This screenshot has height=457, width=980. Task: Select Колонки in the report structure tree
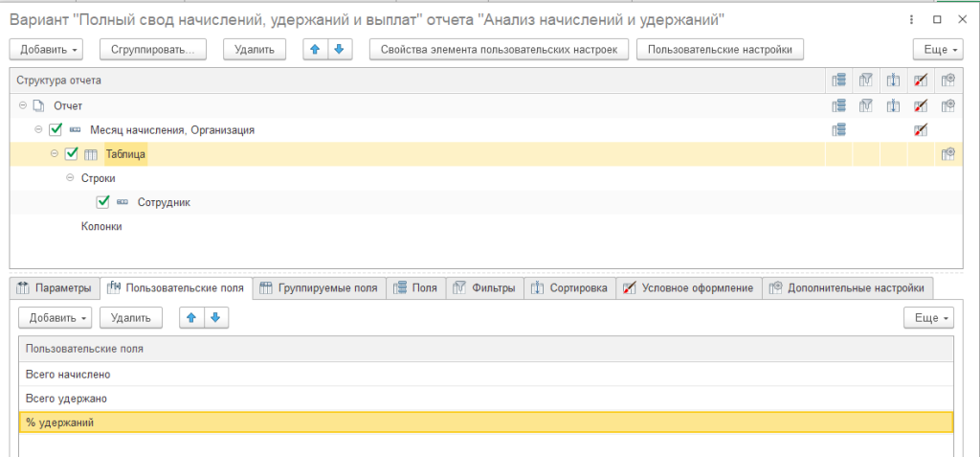100,227
